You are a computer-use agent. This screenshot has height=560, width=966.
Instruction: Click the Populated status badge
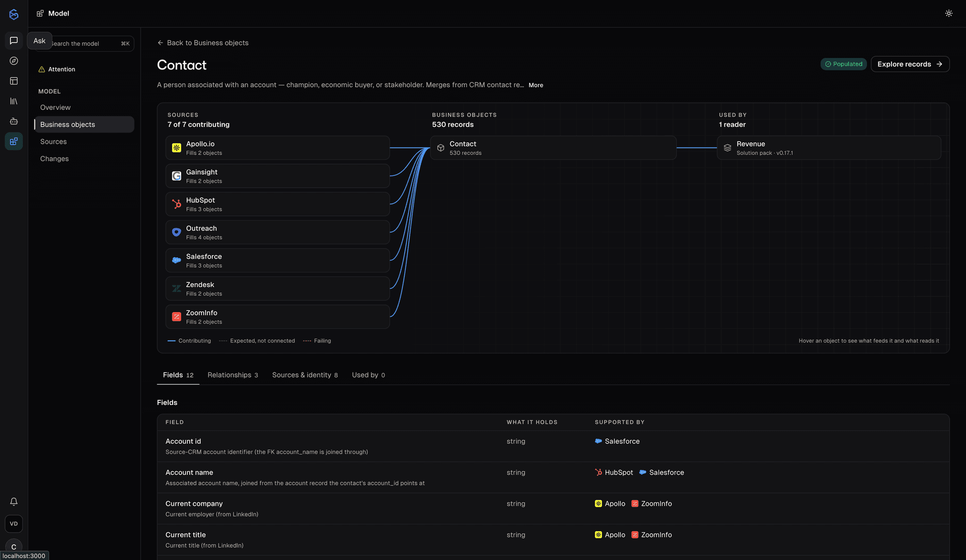tap(843, 64)
